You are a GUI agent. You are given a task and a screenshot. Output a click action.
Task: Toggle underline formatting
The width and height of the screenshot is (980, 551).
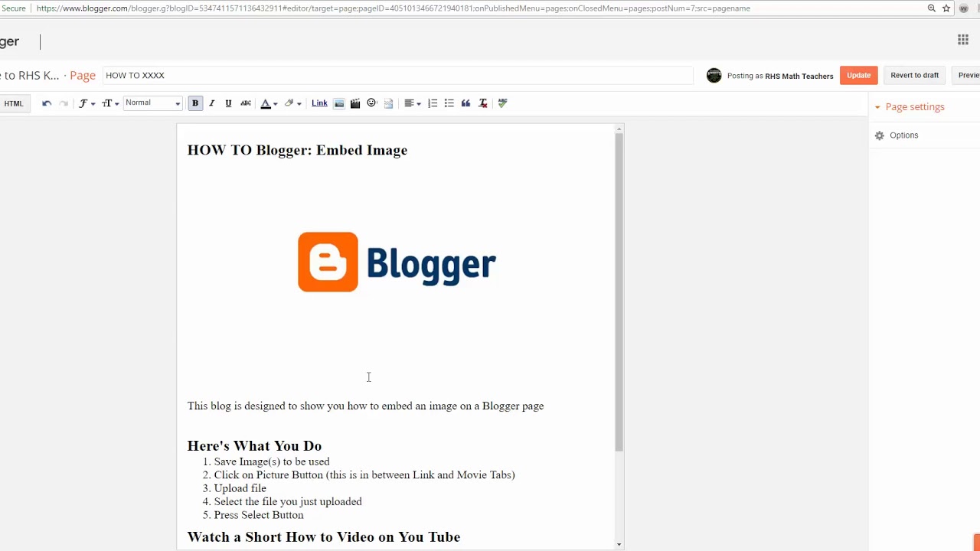tap(228, 103)
